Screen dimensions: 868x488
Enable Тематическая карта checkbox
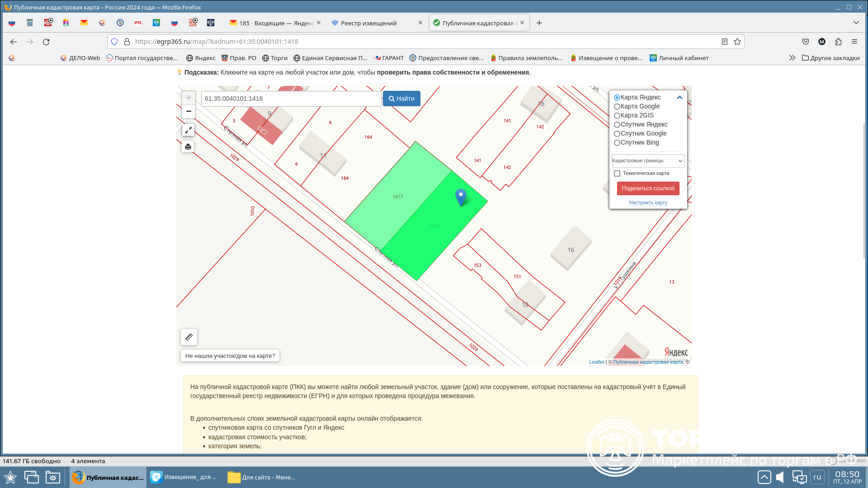click(x=617, y=174)
